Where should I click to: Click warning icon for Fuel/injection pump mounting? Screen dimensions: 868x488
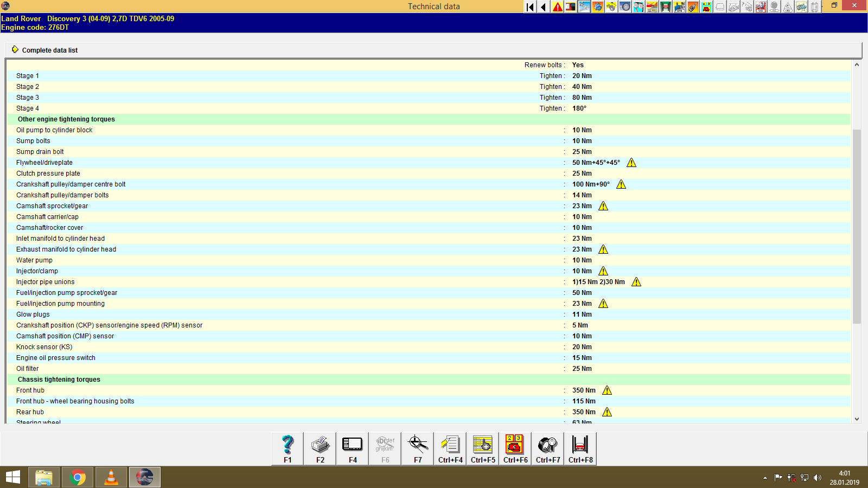point(603,304)
